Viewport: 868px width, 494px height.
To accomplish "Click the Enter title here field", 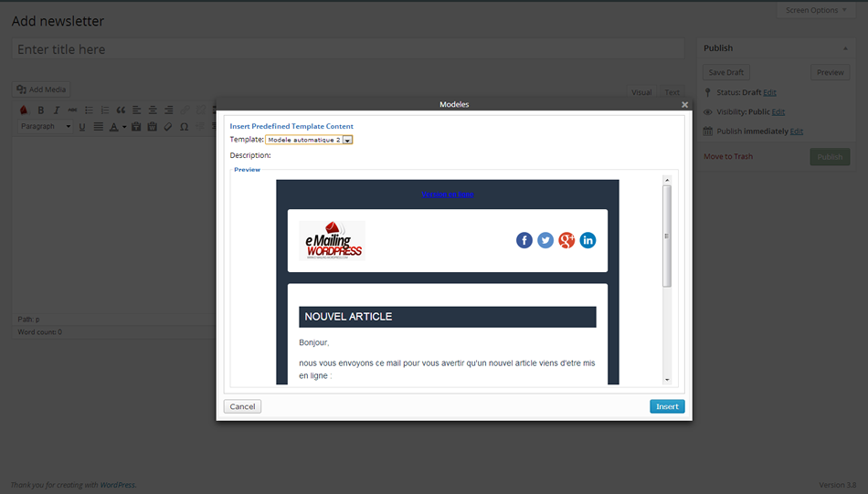I will pos(348,49).
